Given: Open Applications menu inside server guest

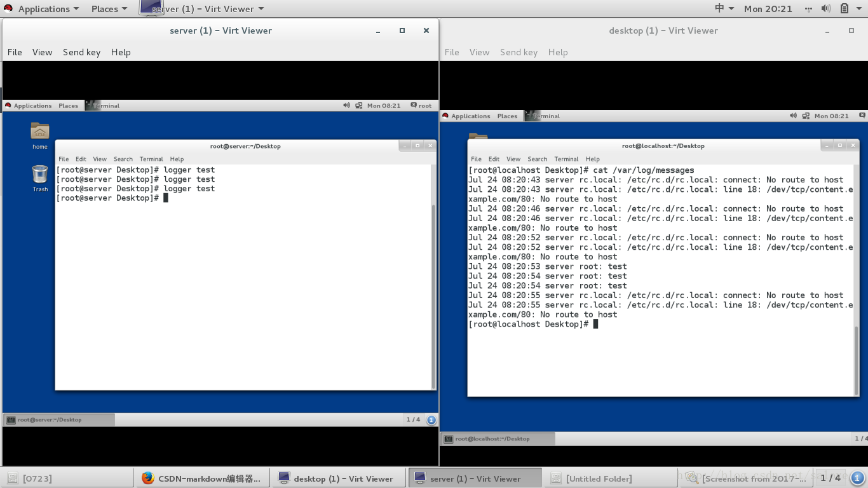Looking at the screenshot, I should click(x=32, y=105).
